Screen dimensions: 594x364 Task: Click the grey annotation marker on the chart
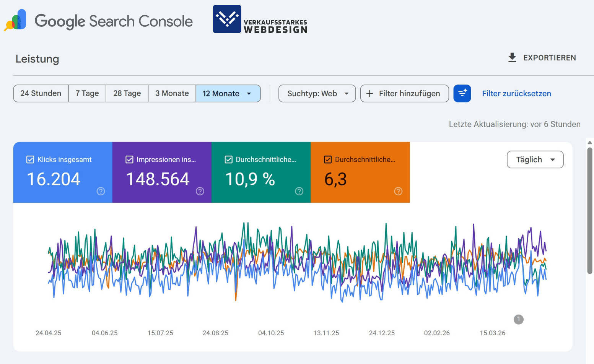518,319
